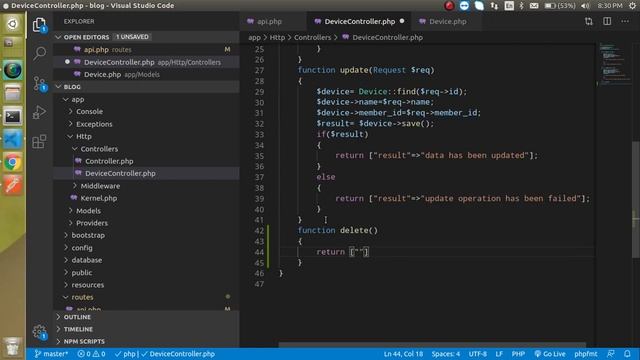The image size is (640, 360).
Task: Switch to the Device.php tab
Action: click(447, 21)
